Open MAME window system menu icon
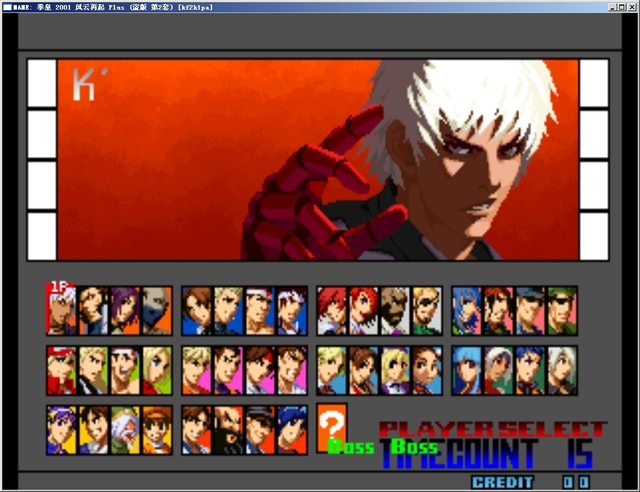The image size is (640, 492). point(7,7)
